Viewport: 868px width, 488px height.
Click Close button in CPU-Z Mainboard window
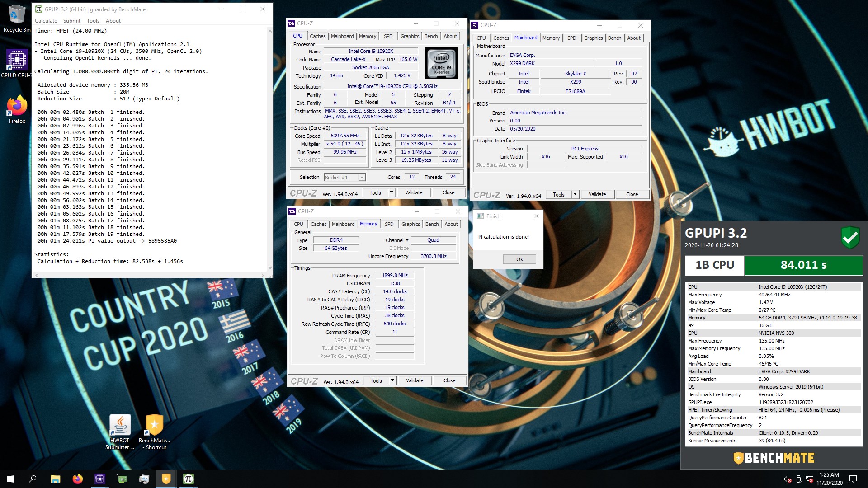pyautogui.click(x=632, y=194)
